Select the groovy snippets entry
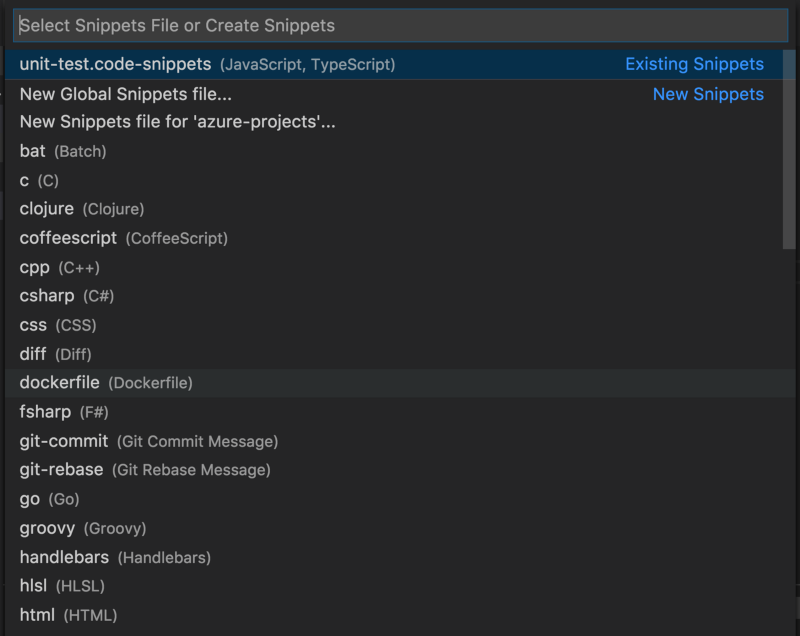The height and width of the screenshot is (636, 800). pos(82,528)
